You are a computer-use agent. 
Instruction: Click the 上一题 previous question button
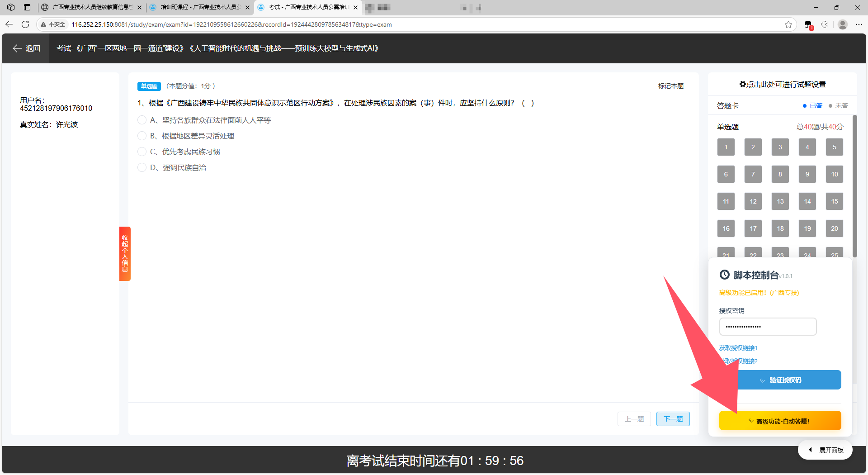[634, 419]
